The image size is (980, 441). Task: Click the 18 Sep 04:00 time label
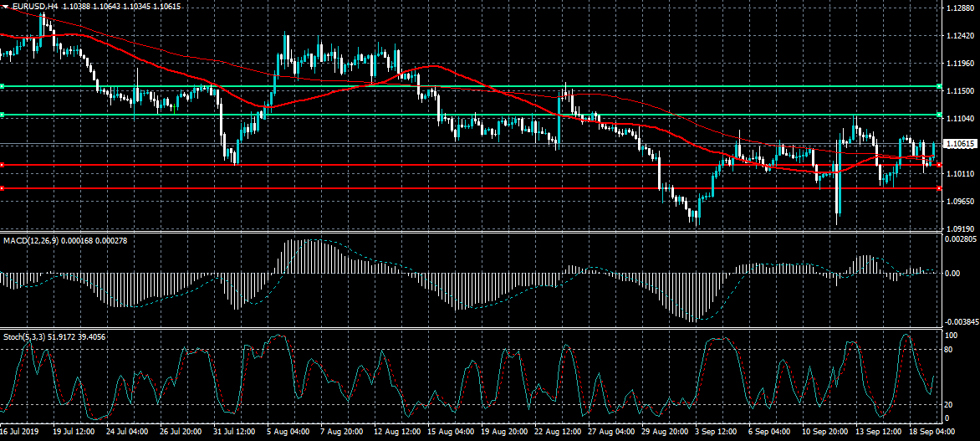coord(932,433)
